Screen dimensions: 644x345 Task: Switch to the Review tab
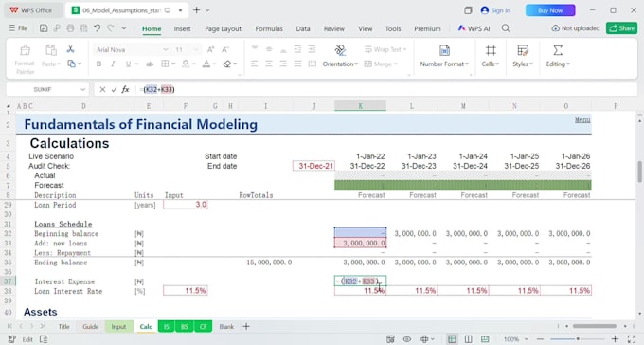click(334, 28)
